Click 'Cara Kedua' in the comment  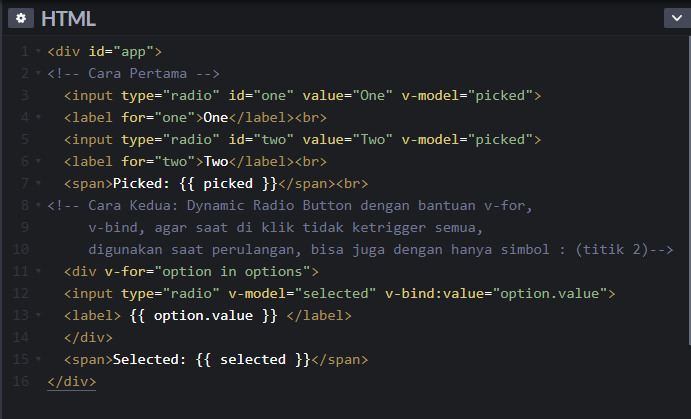[129, 206]
